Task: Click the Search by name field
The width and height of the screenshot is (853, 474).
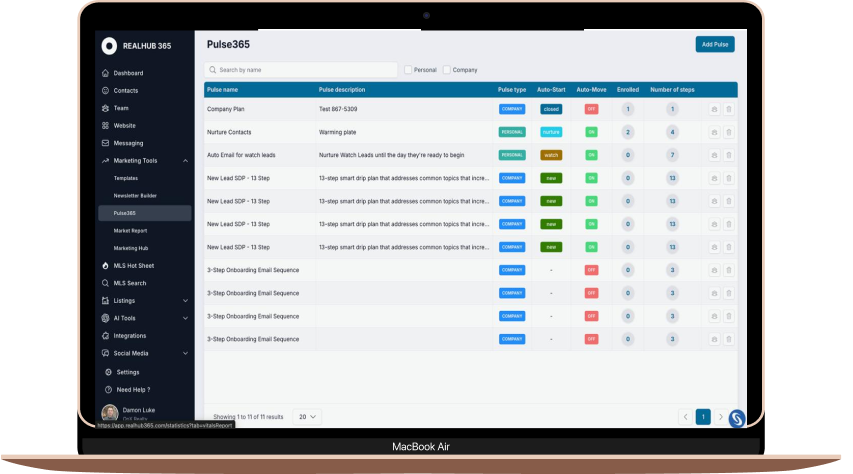Action: coord(300,70)
